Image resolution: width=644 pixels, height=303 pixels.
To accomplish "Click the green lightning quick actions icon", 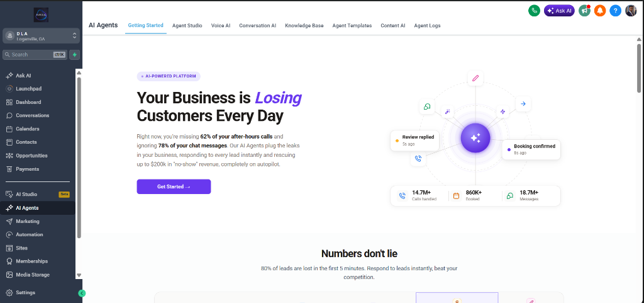I will pyautogui.click(x=74, y=55).
